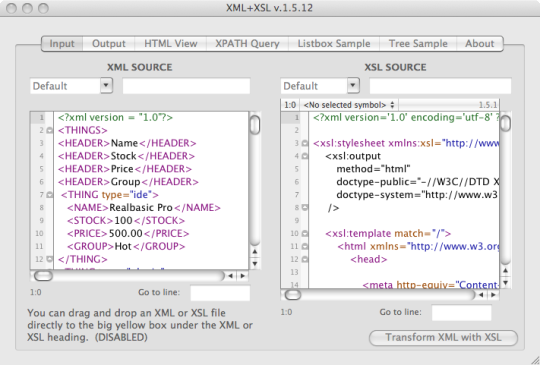Image resolution: width=540 pixels, height=365 pixels.
Task: Toggle fold marker at closing THING line 12
Action: pyautogui.click(x=50, y=259)
